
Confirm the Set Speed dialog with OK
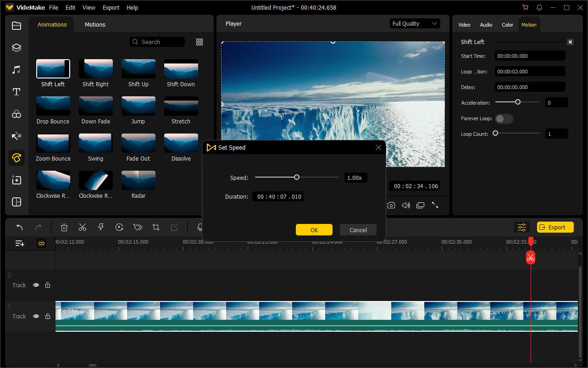tap(314, 229)
